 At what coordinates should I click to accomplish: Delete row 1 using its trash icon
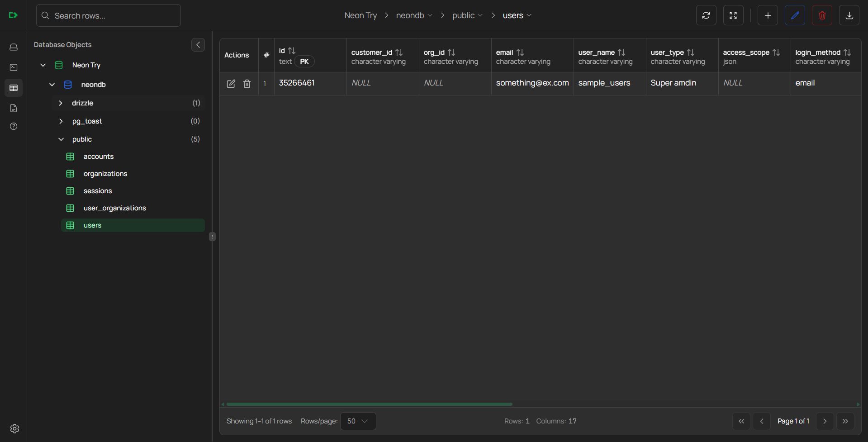(x=247, y=84)
